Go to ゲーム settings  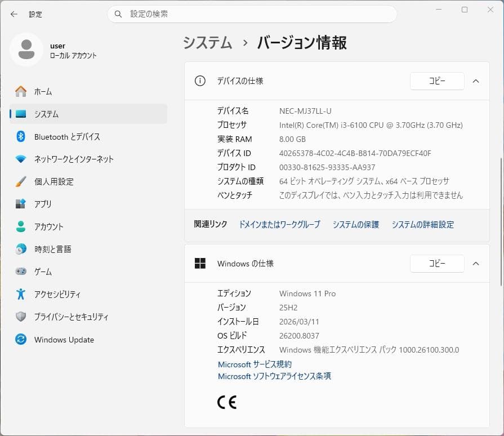point(88,272)
